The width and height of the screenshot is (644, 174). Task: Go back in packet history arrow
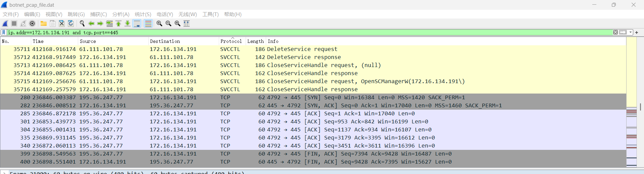[91, 23]
